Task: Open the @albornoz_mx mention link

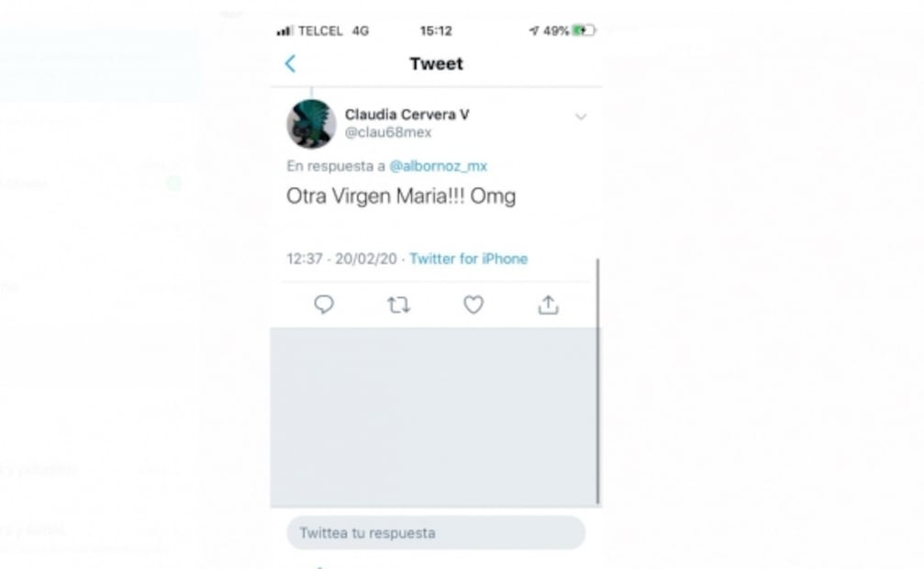Action: 438,166
